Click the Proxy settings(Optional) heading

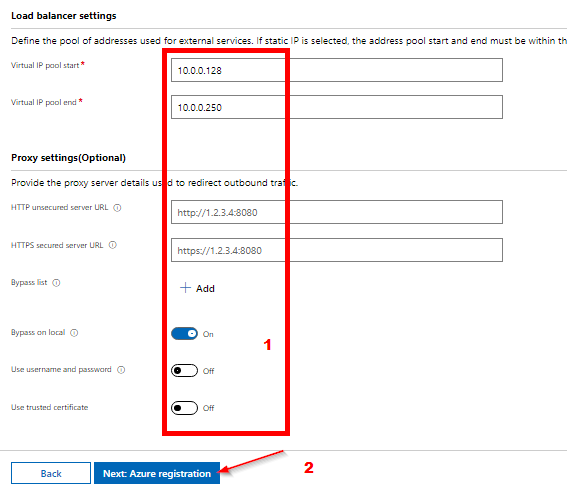tap(68, 158)
